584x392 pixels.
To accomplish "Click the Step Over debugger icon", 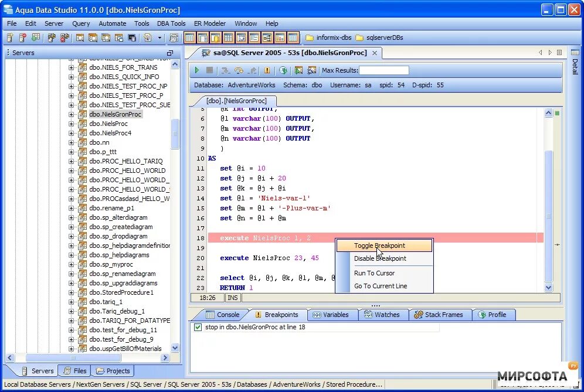I will [x=239, y=70].
